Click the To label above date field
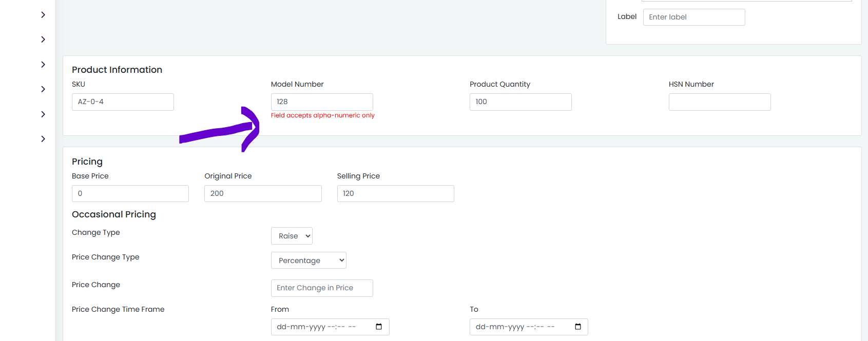Image resolution: width=868 pixels, height=341 pixels. point(474,309)
